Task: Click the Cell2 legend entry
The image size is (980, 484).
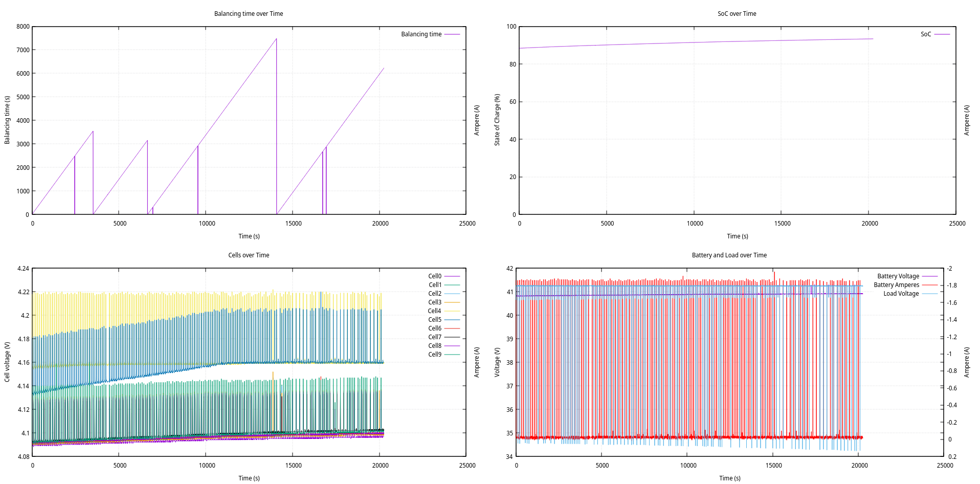Action: click(x=434, y=294)
